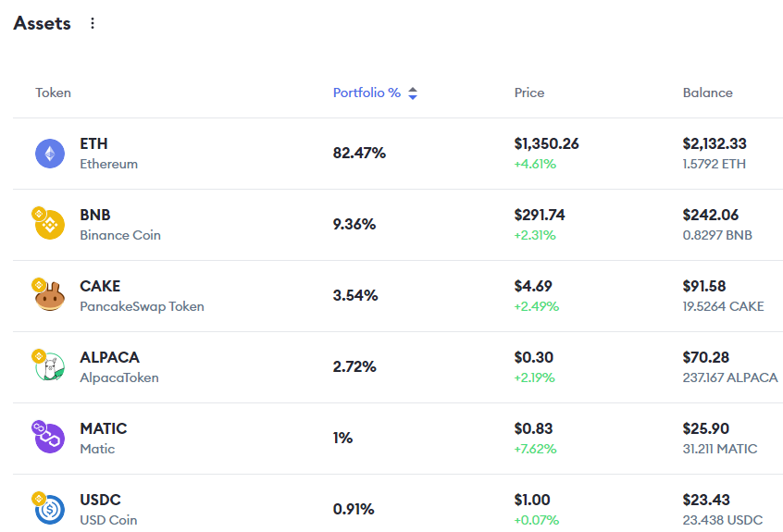The image size is (783, 532).
Task: Select the USDC token name
Action: [100, 500]
